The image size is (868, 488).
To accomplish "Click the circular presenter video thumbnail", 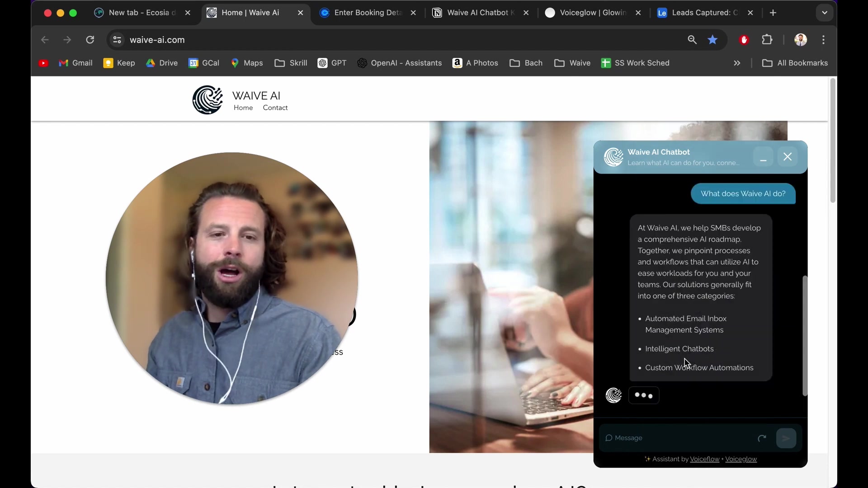I will pyautogui.click(x=232, y=278).
